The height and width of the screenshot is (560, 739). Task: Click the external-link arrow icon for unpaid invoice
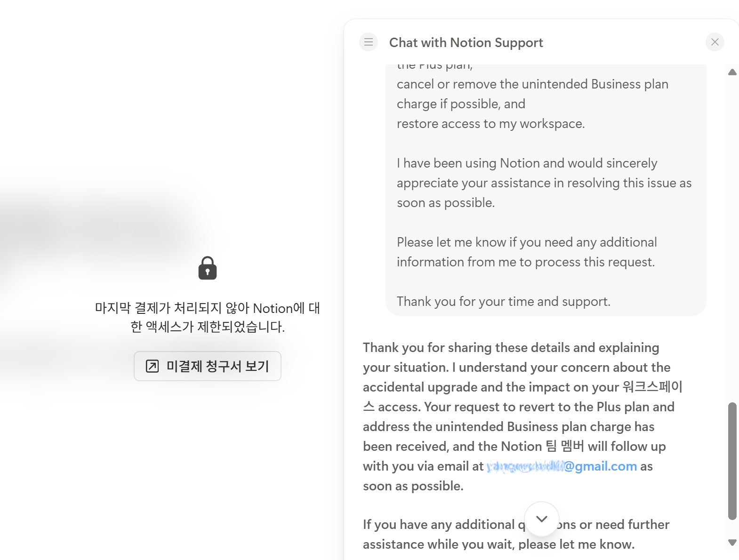click(152, 366)
